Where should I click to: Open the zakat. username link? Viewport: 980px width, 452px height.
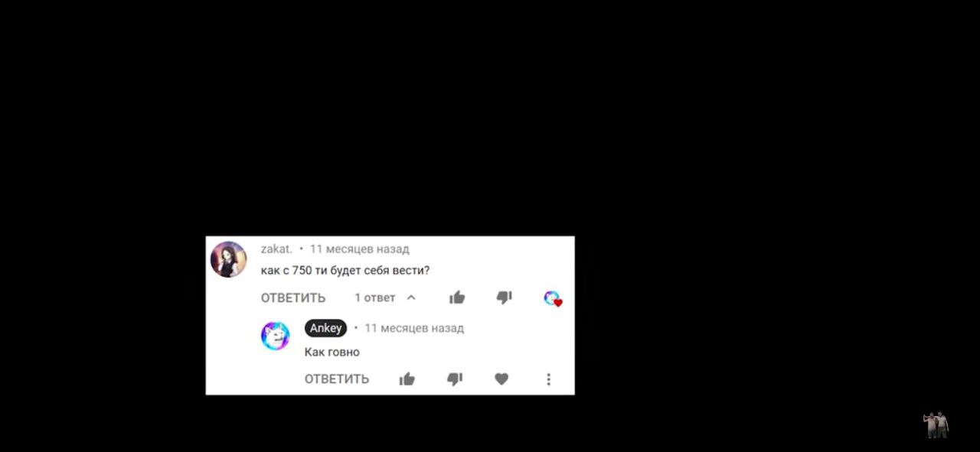pos(276,249)
